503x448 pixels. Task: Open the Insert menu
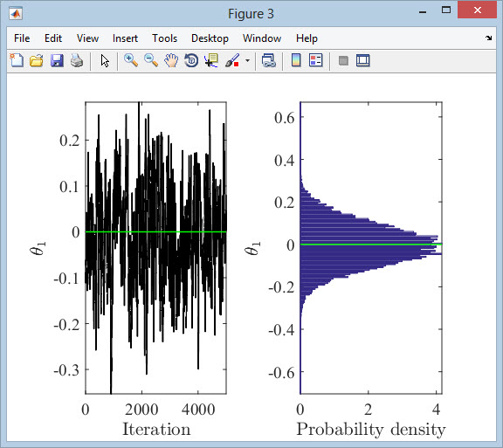pos(125,38)
